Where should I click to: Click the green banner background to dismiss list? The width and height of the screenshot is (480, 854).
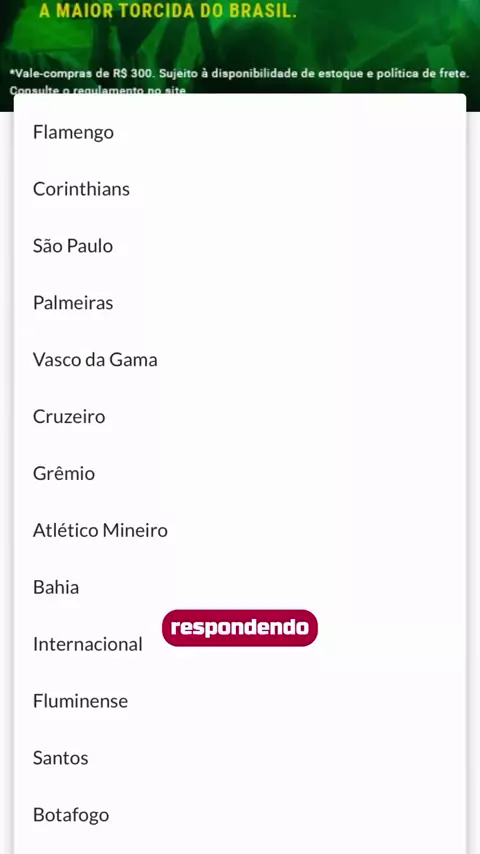point(381,33)
